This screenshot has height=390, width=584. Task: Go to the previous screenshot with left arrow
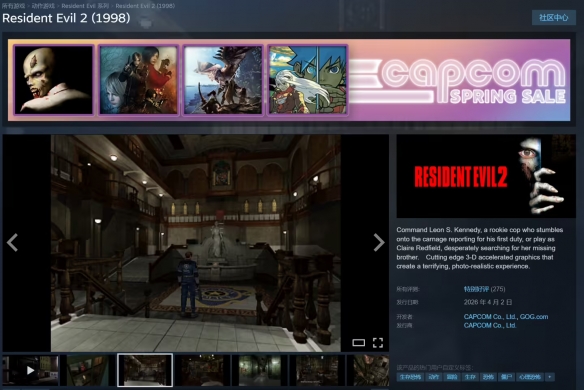click(x=12, y=243)
